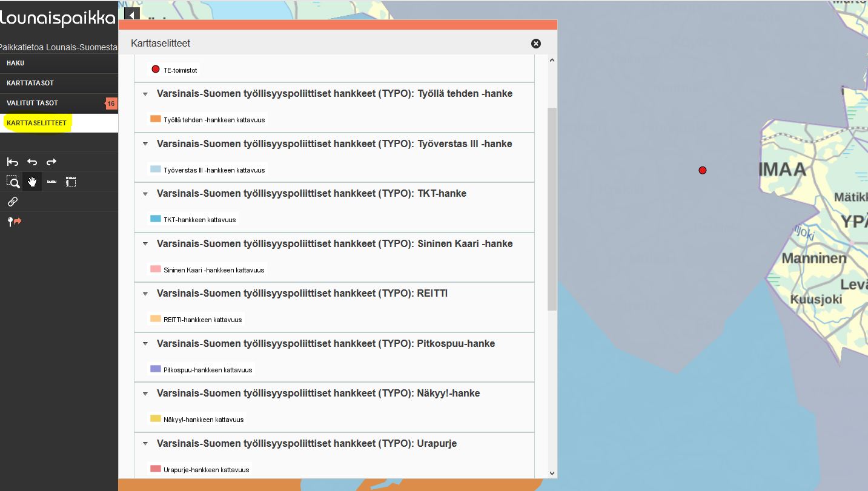This screenshot has width=868, height=491.
Task: Click the 'TYPO: TKT-hanke' heading
Action: click(x=311, y=194)
